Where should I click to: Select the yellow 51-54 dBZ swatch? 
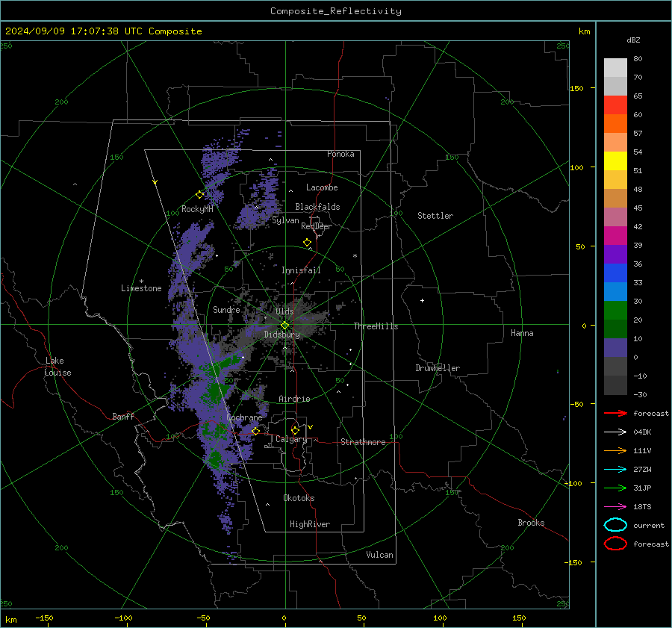point(615,161)
